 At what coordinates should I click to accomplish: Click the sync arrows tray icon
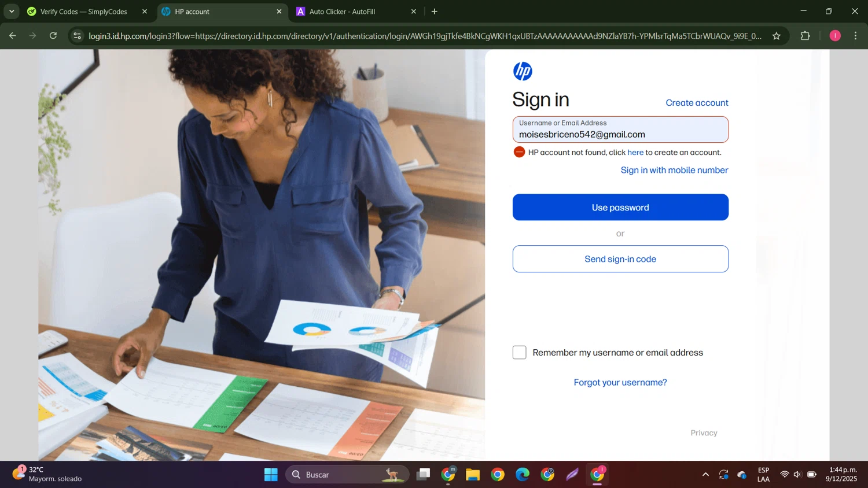[723, 475]
